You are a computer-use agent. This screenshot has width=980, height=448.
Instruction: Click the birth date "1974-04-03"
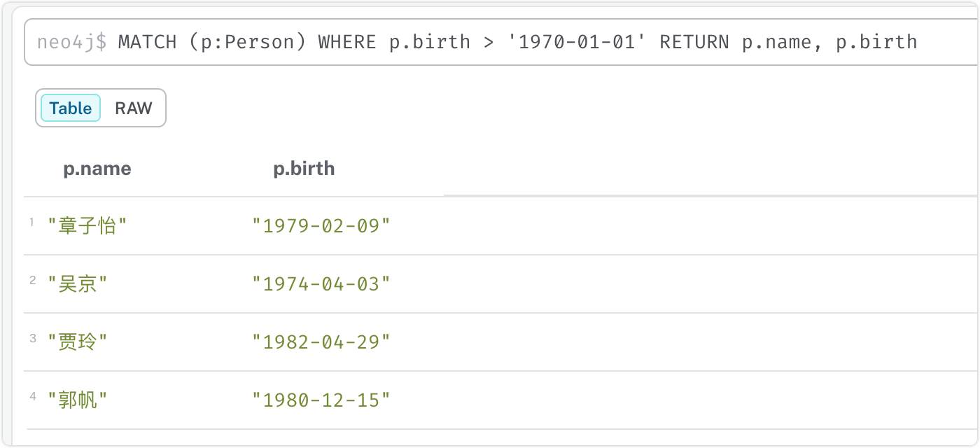coord(321,284)
